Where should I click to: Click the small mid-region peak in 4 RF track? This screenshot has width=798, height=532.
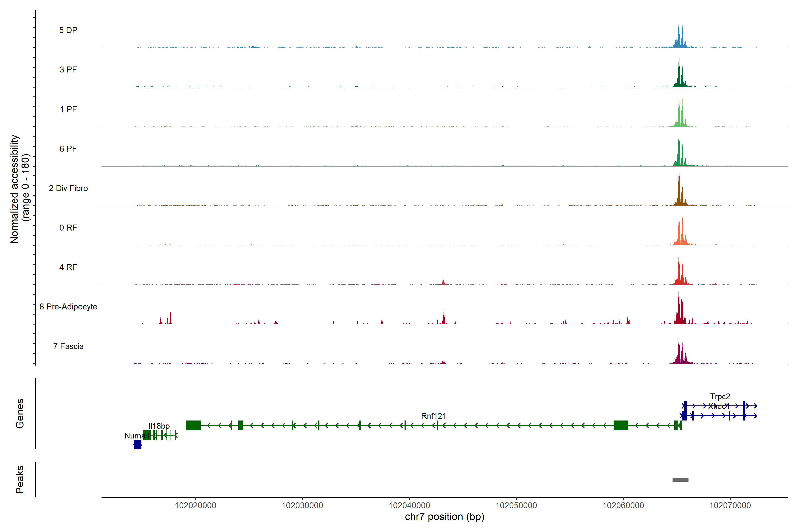click(x=443, y=282)
